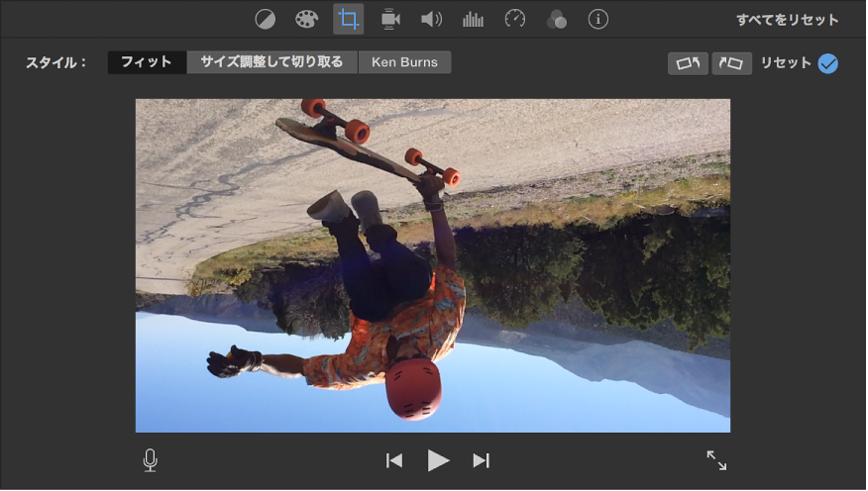This screenshot has height=491, width=868.
Task: Open clip filter and audio effects
Action: (x=556, y=19)
